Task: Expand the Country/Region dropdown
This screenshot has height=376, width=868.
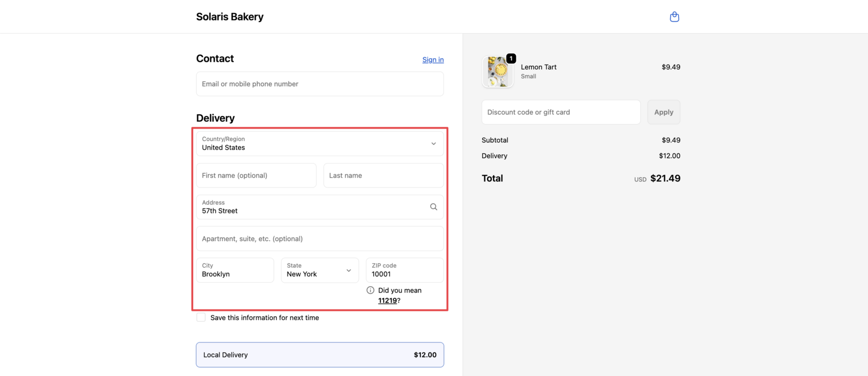Action: tap(320, 144)
